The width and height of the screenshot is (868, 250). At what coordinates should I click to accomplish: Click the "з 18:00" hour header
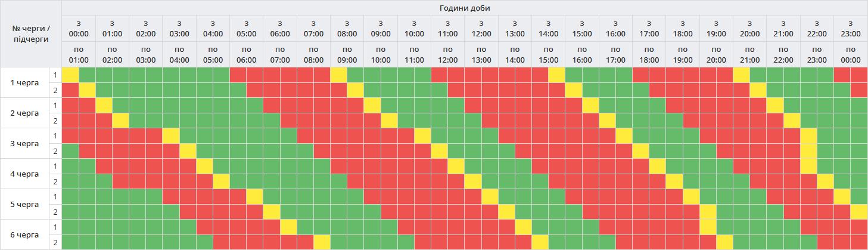683,29
